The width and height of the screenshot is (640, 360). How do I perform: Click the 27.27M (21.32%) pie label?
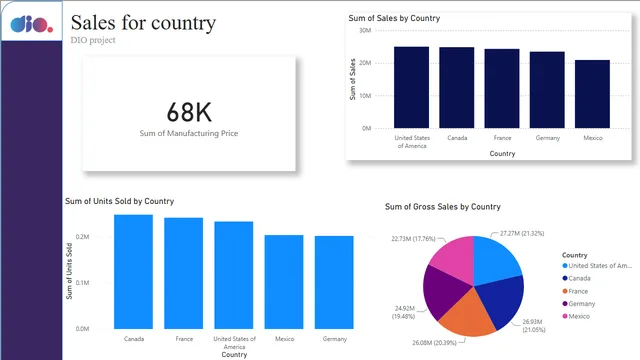point(522,233)
